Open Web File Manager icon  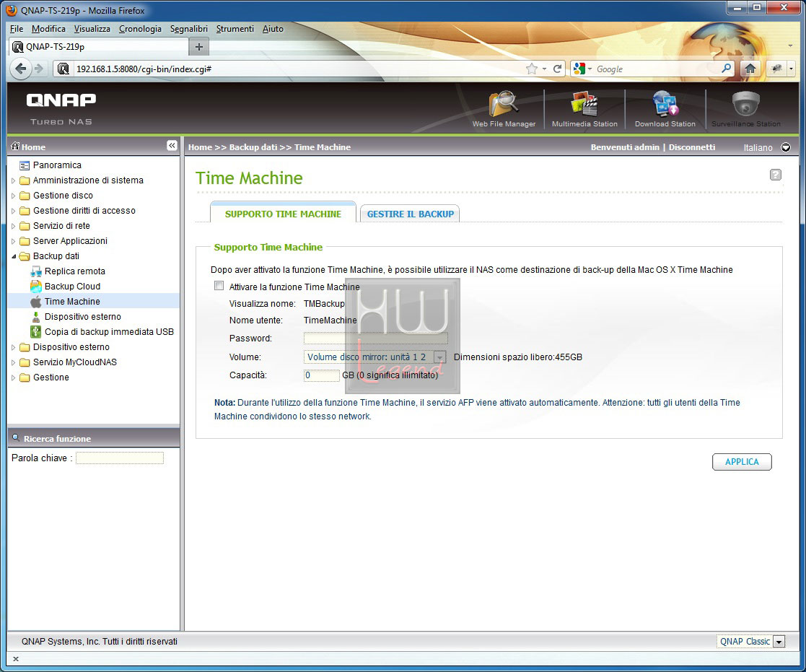point(504,108)
